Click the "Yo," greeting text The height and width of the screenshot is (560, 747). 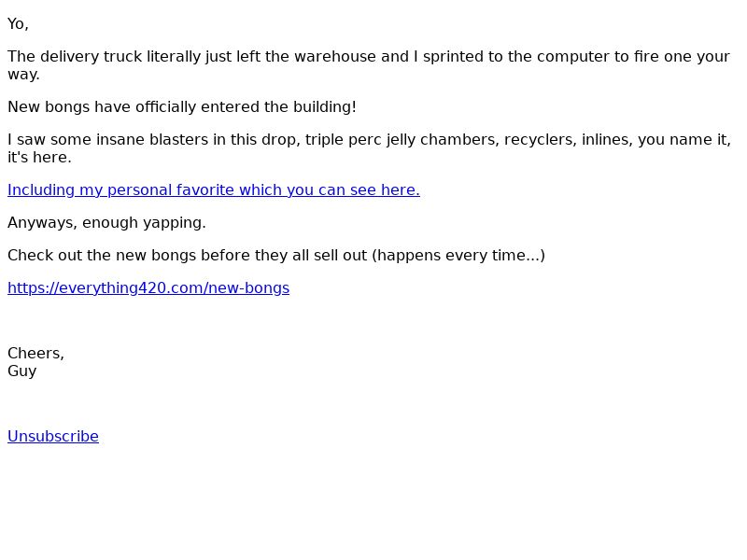pos(18,24)
